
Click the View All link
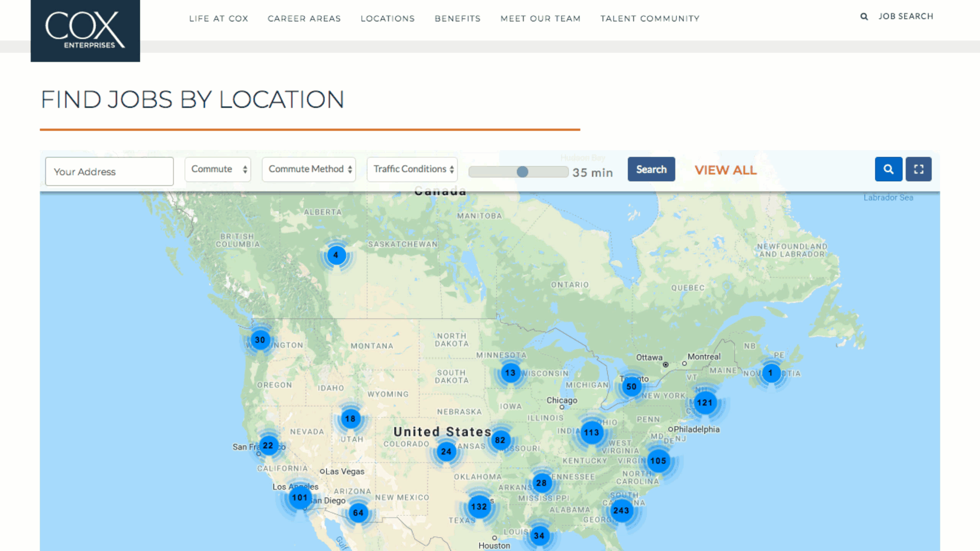click(725, 170)
